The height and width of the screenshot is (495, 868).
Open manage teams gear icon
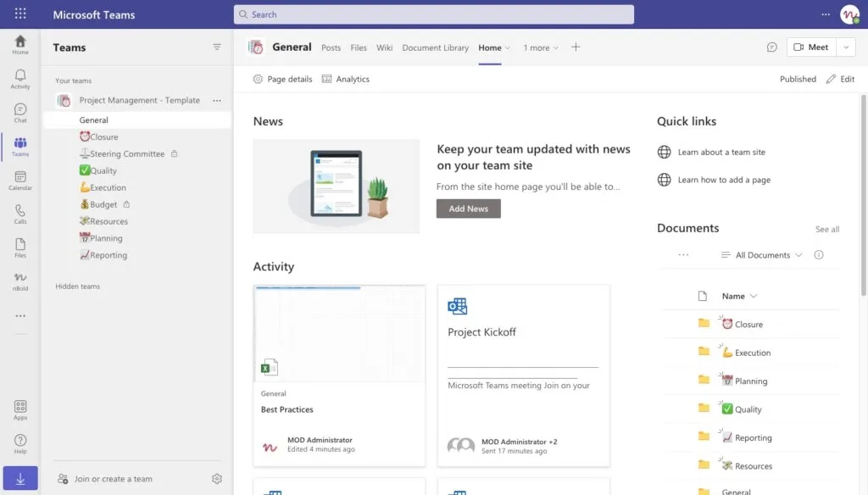[x=217, y=478]
